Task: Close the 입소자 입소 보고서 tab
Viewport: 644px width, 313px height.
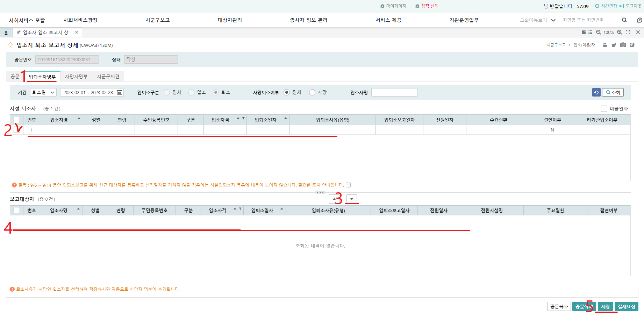Action: point(77,32)
